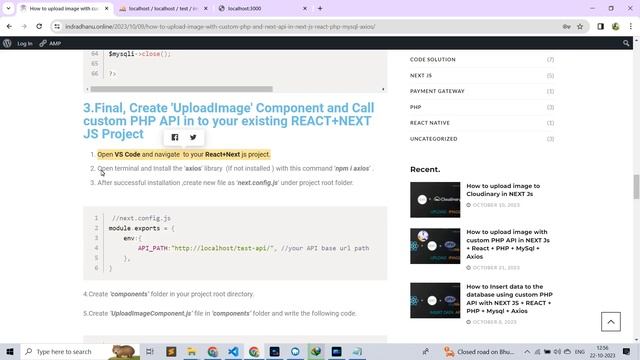Click the 'Open terminal and install the axios' step
The image size is (640, 360).
click(x=235, y=169)
